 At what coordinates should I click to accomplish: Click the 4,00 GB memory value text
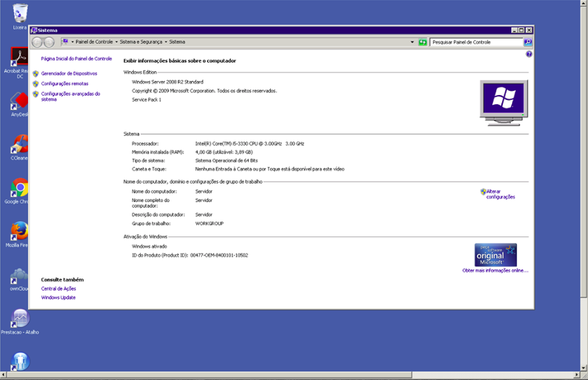point(224,153)
